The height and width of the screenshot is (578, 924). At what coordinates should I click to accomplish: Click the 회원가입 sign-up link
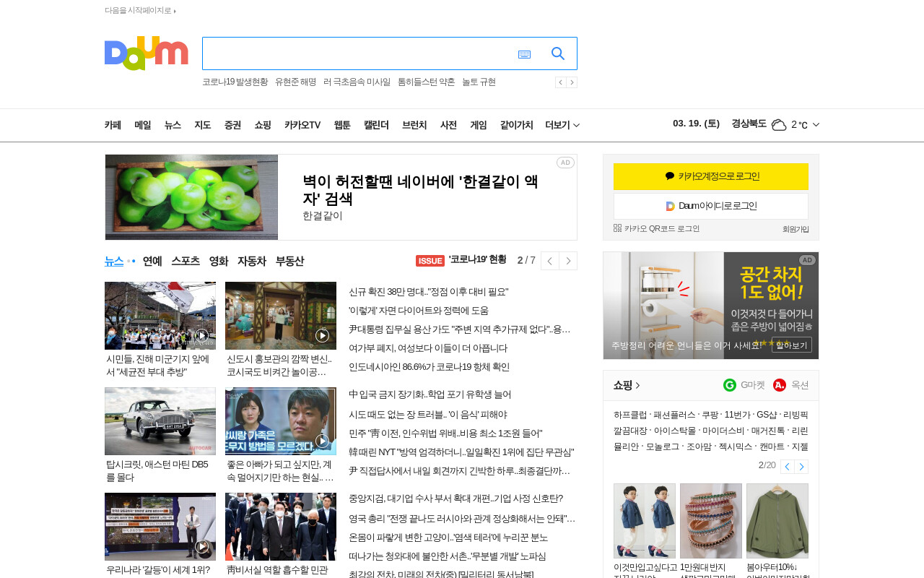[x=796, y=229]
